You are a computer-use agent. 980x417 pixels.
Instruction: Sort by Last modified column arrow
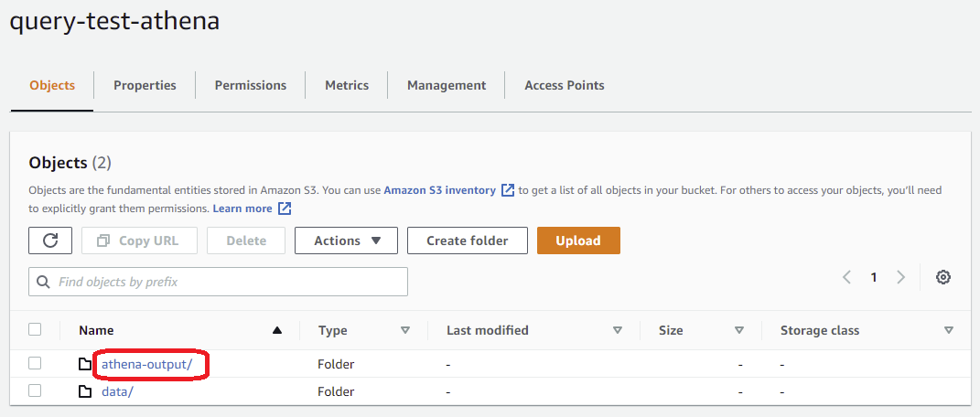point(617,330)
